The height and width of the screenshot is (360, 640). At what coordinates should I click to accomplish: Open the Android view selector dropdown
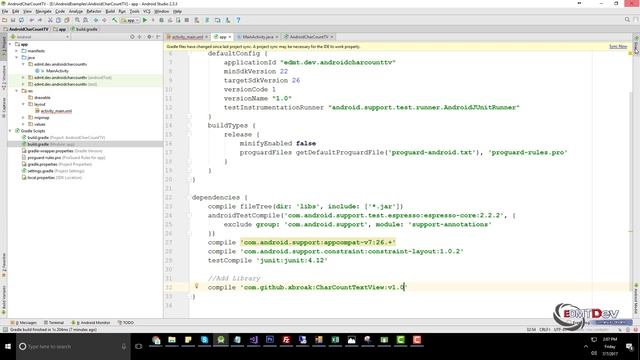point(40,37)
